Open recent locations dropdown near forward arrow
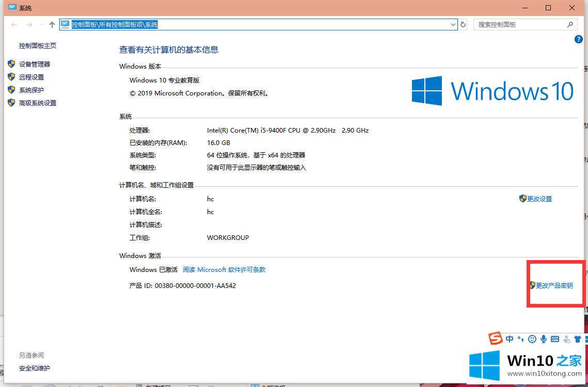588x387 pixels. point(41,25)
